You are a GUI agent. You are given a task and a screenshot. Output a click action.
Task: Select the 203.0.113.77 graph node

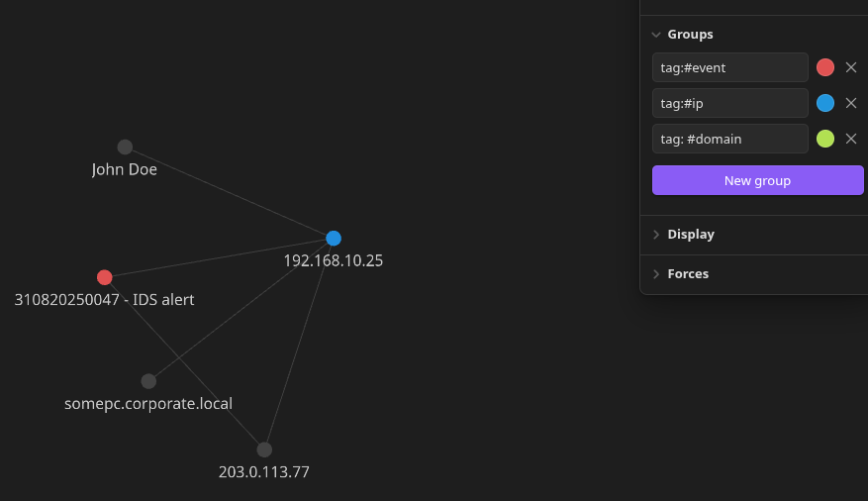click(264, 450)
